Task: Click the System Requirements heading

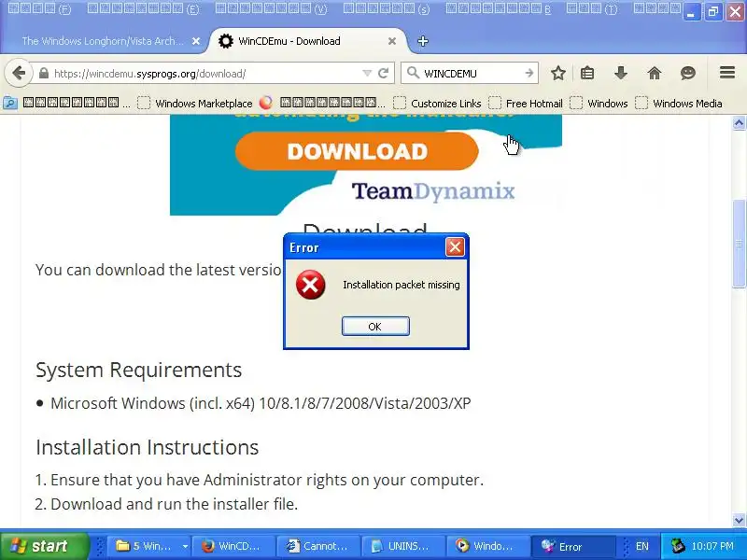Action: pos(138,370)
